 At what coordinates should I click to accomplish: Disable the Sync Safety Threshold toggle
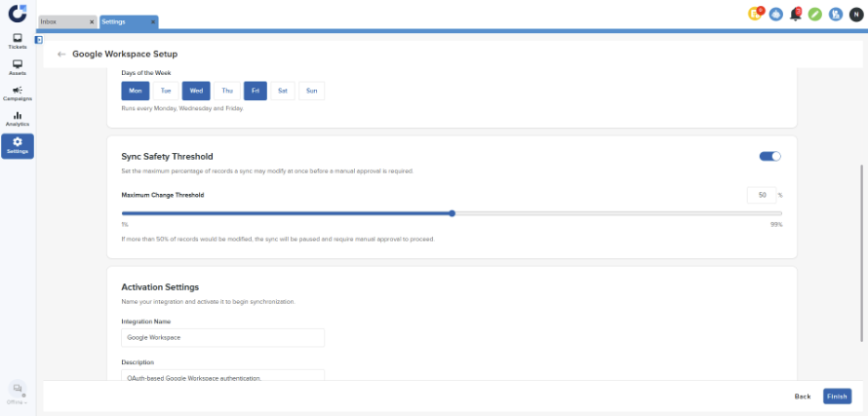tap(769, 156)
